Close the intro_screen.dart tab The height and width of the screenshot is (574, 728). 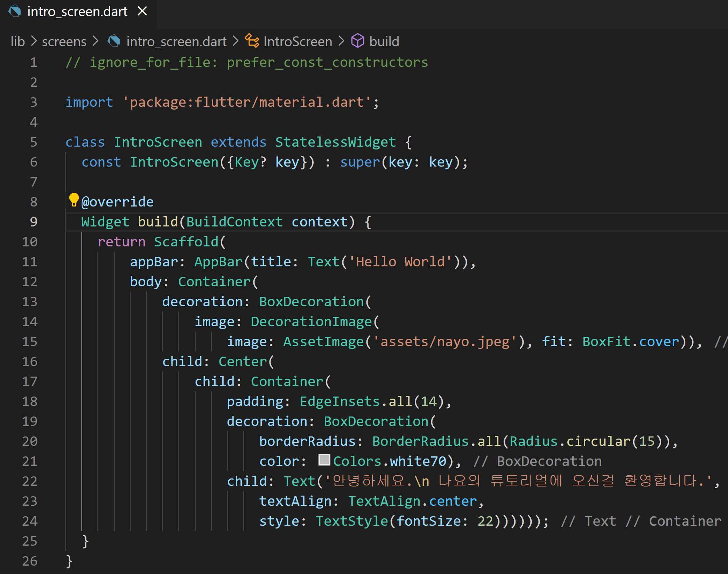click(x=142, y=11)
